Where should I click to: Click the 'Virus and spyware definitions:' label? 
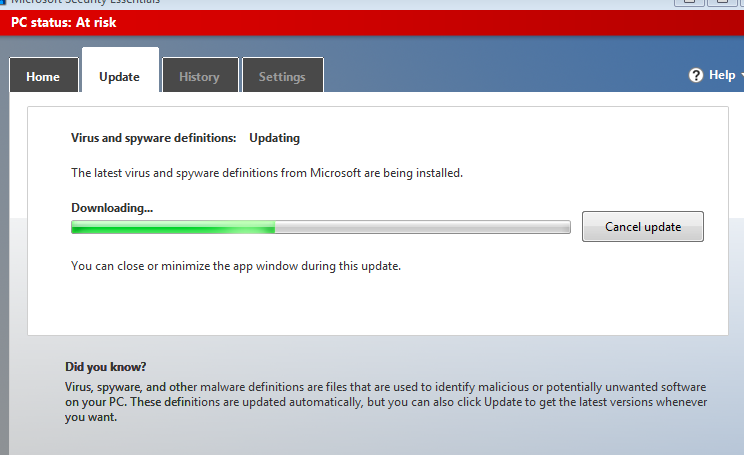pos(154,138)
